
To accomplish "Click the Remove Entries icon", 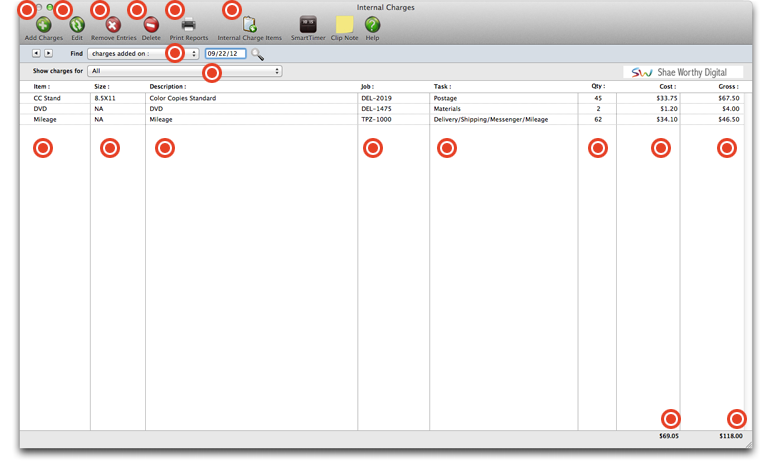I will click(x=113, y=25).
